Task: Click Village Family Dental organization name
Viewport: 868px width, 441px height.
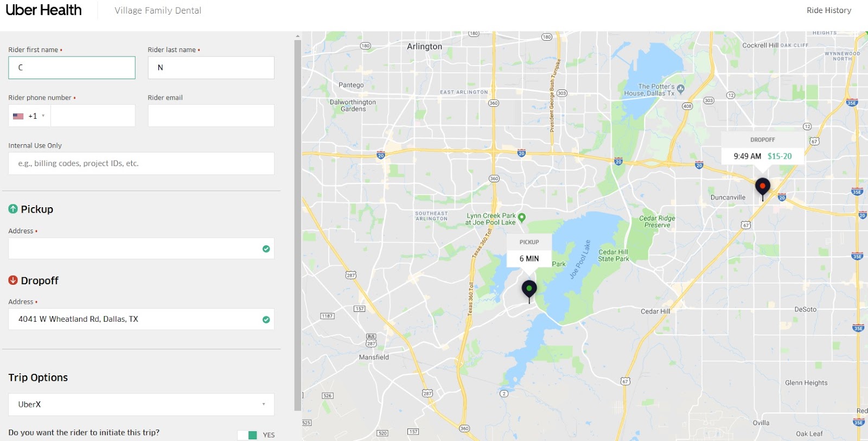Action: [x=158, y=10]
